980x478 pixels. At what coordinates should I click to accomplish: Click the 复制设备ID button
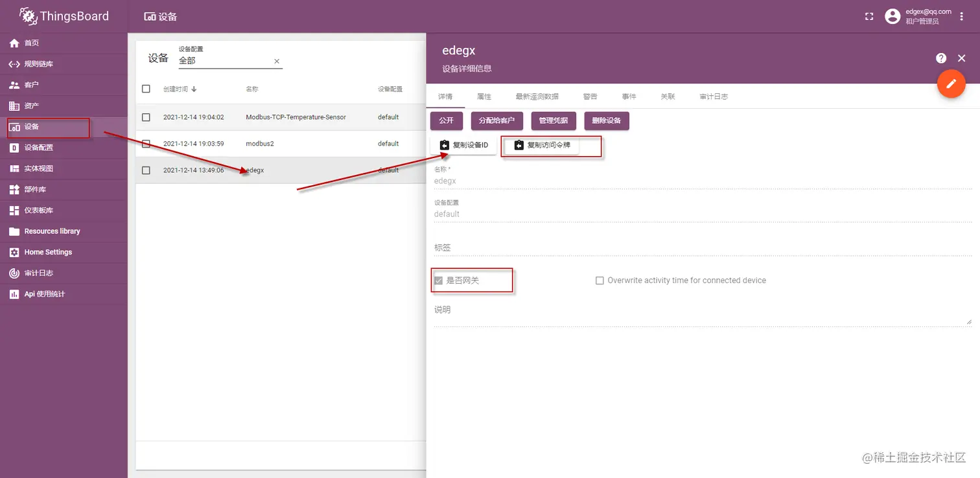coord(463,145)
